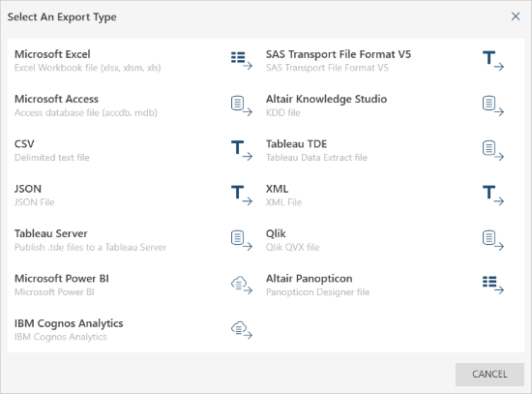532x394 pixels.
Task: Click the CSV text export icon
Action: [x=242, y=150]
